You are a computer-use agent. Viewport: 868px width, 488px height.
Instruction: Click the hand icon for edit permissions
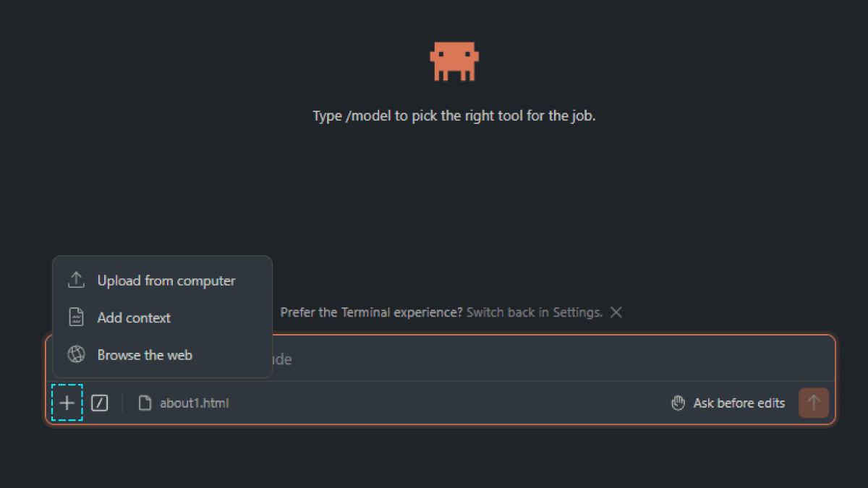tap(678, 403)
